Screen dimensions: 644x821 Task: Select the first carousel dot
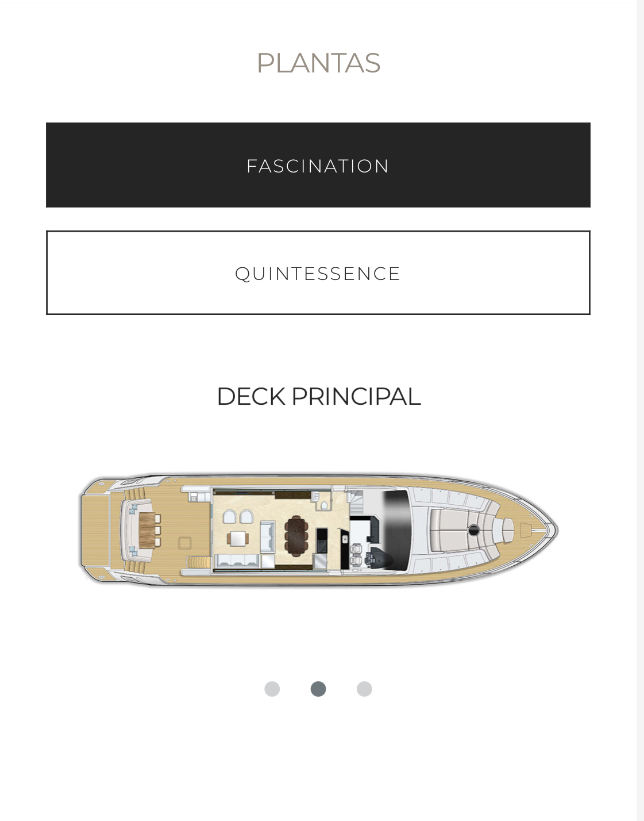[x=273, y=688]
